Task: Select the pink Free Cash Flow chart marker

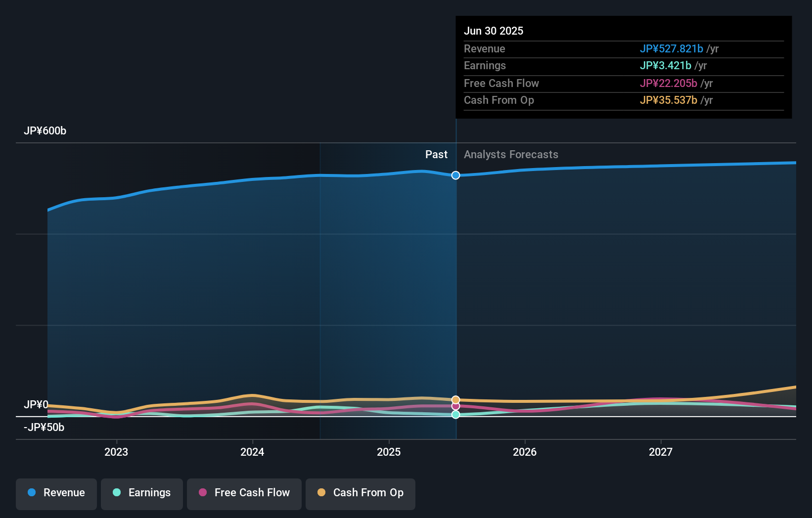Action: [x=455, y=406]
